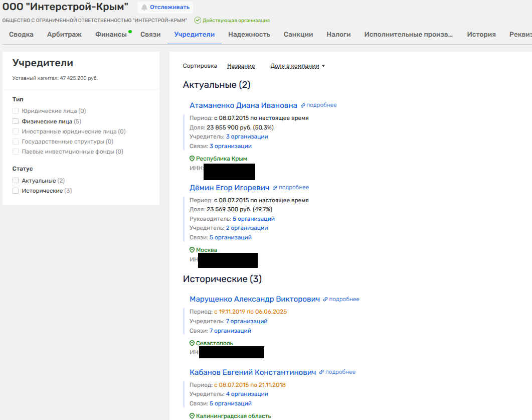Click the Действующая организация status badge
Image resolution: width=532 pixels, height=420 pixels.
232,21
